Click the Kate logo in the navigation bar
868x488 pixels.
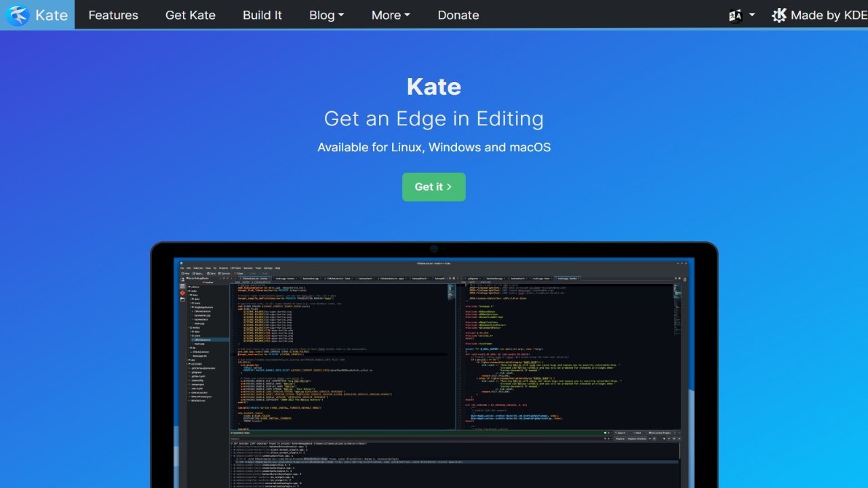[x=37, y=15]
